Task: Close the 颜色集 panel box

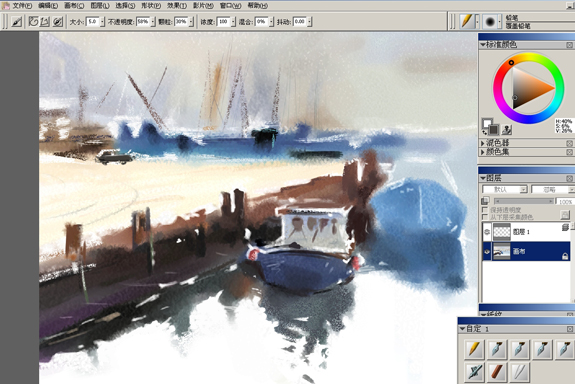Action: (569, 152)
